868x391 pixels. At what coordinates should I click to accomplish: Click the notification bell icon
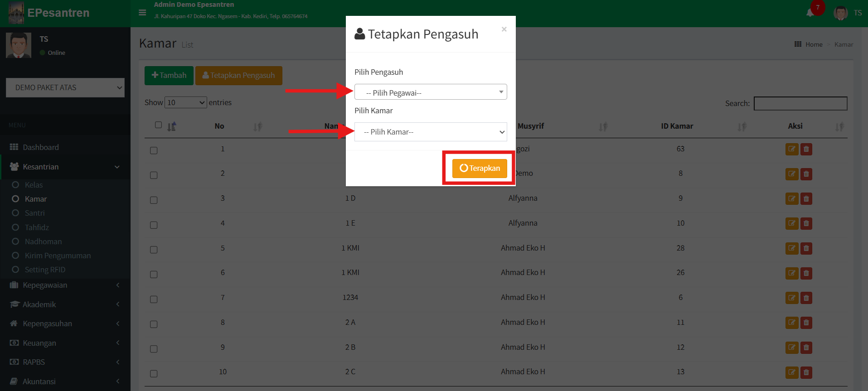810,13
